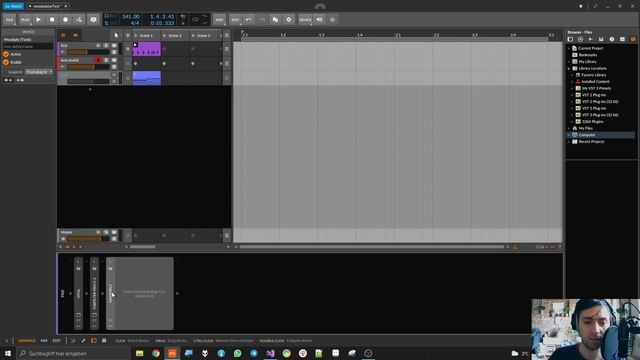640x360 pixels.
Task: Expand My Files in the browser
Action: point(569,128)
